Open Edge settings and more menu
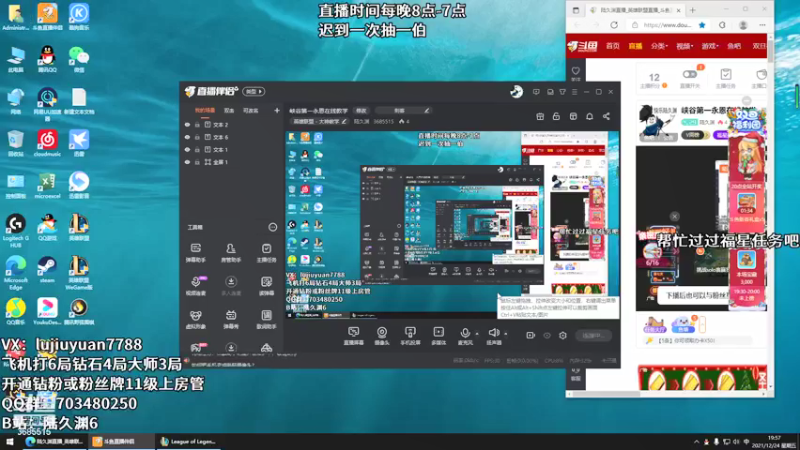800x450 pixels. (762, 25)
